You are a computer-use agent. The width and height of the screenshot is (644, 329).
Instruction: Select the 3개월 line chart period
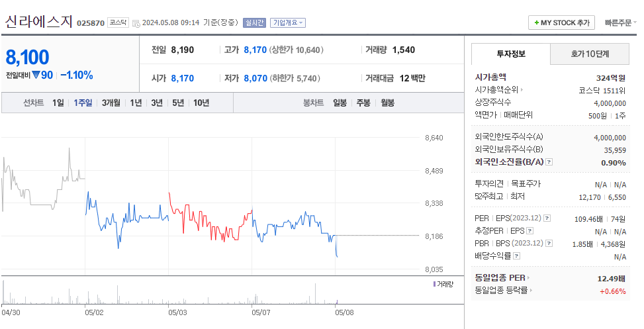point(111,103)
